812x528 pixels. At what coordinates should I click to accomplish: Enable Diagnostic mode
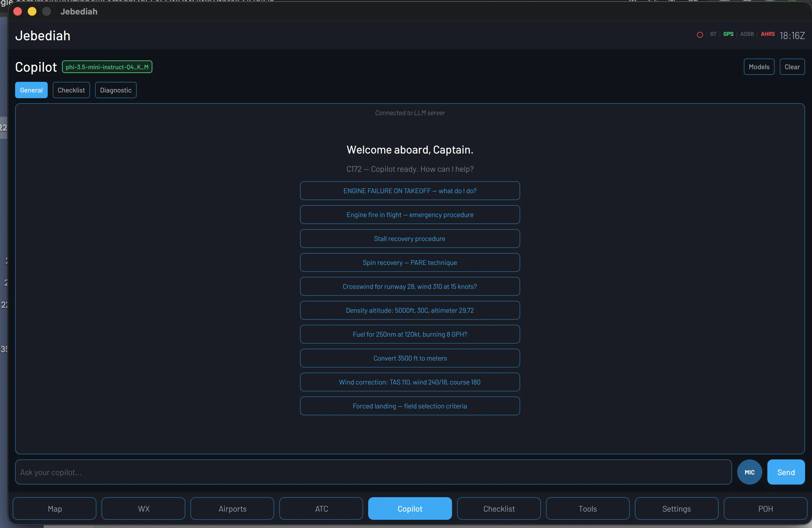pos(115,90)
